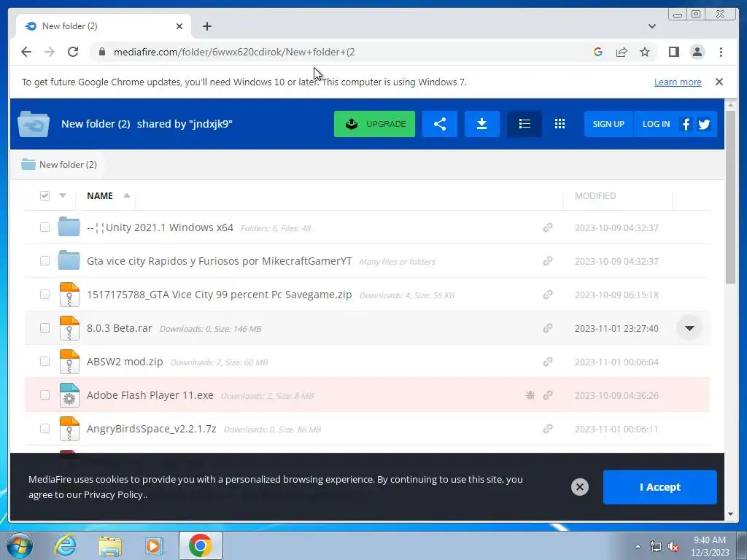This screenshot has height=560, width=747.
Task: Open the selection dropdown arrow next to select-all
Action: (63, 195)
